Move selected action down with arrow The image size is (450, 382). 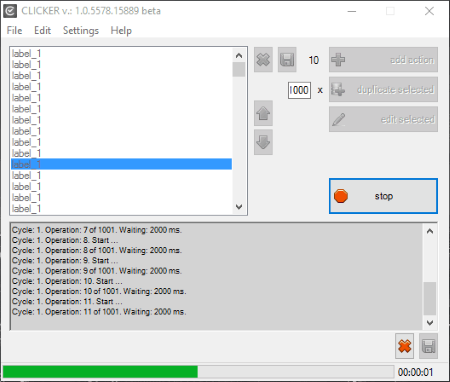click(x=263, y=142)
